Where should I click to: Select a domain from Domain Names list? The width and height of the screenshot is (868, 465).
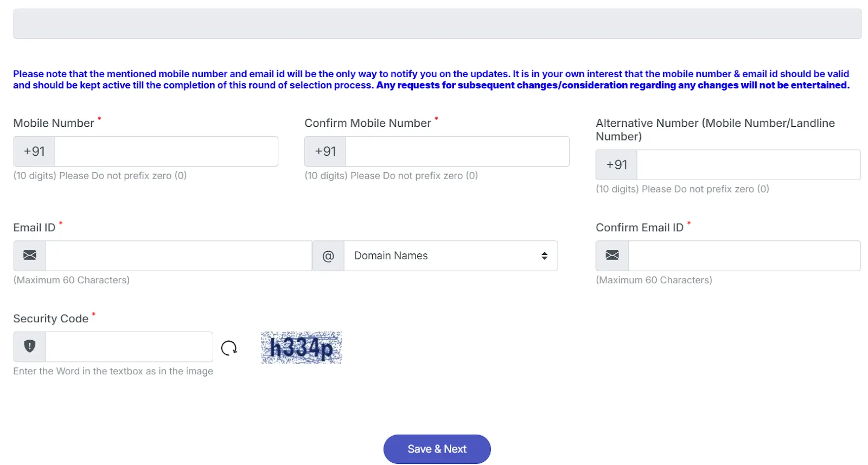coord(450,256)
